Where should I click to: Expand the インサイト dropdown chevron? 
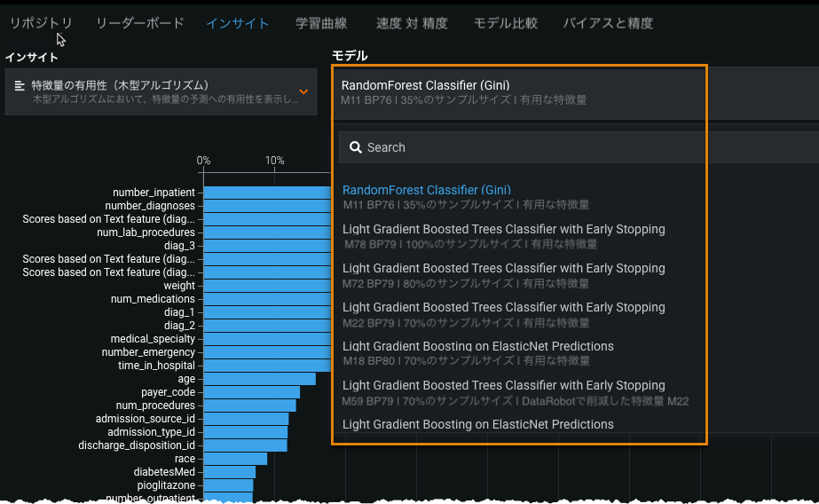pos(303,91)
